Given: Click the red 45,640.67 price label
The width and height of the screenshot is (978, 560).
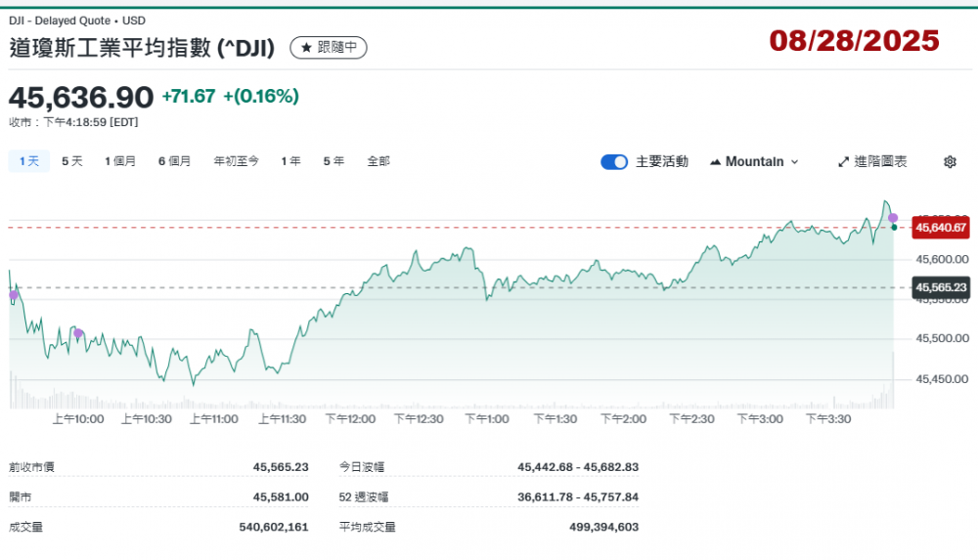Looking at the screenshot, I should (x=940, y=228).
